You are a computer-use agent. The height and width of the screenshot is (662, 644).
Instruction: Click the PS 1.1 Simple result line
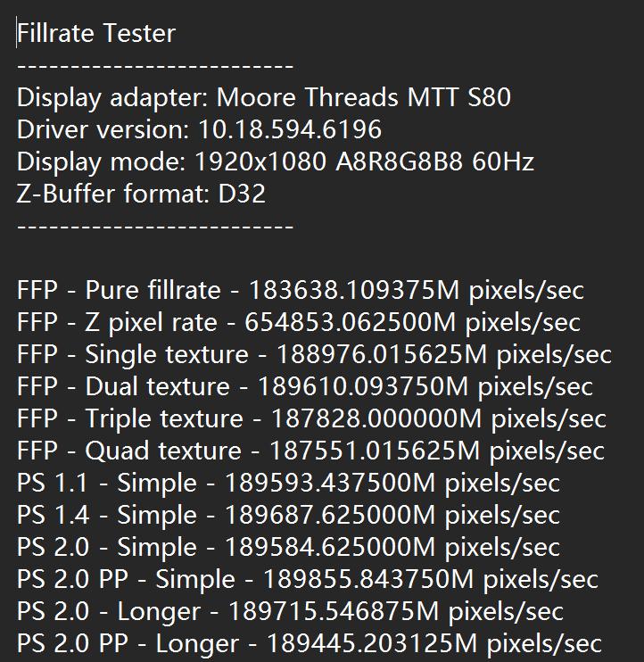coord(288,484)
